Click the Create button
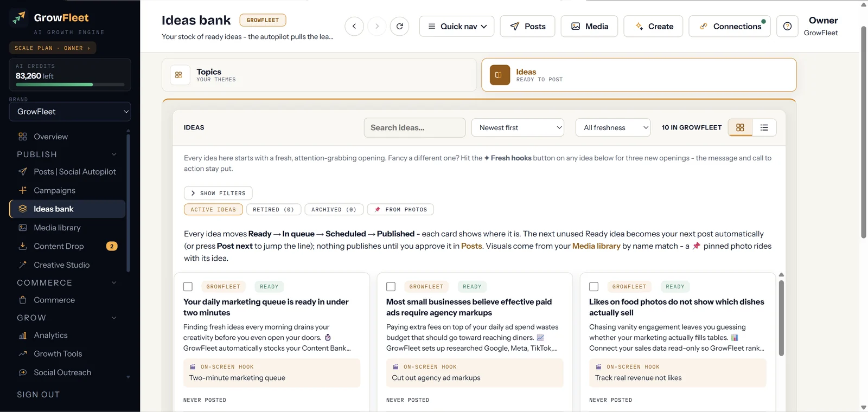This screenshot has height=412, width=868. click(654, 26)
